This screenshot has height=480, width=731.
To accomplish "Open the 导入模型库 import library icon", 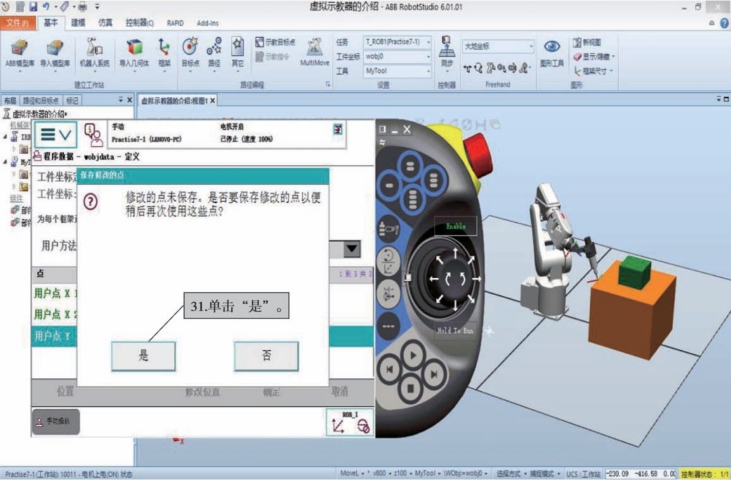I will click(55, 53).
